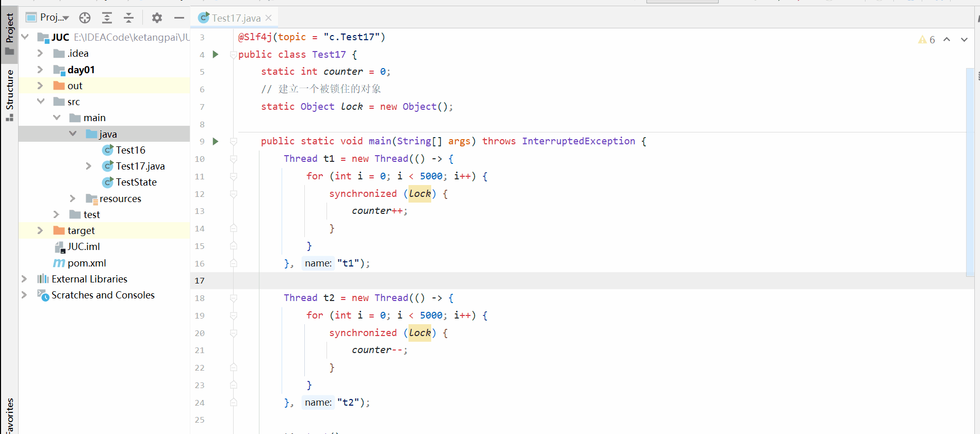Screen dimensions: 980x434
Task: Expand the test folder
Action: tap(57, 214)
